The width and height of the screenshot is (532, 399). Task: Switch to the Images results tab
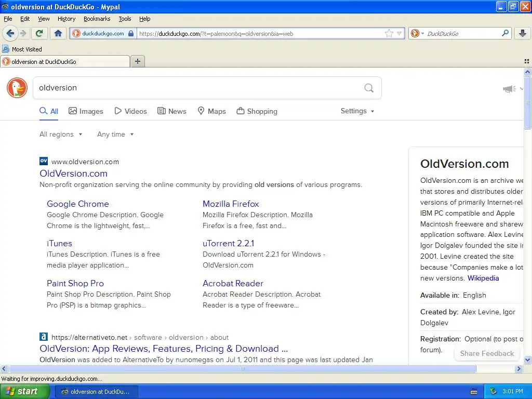86,111
